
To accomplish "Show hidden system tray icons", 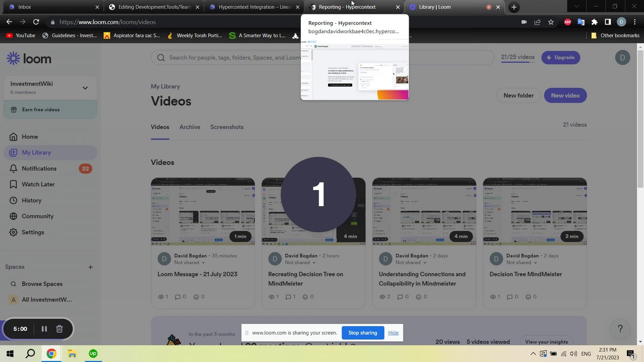I will tap(533, 354).
